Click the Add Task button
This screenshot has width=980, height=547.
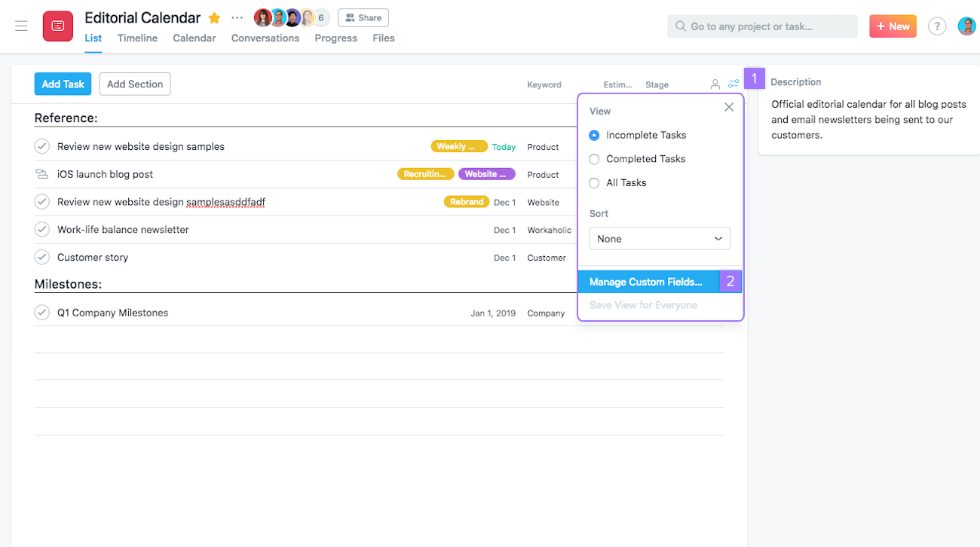[x=63, y=84]
